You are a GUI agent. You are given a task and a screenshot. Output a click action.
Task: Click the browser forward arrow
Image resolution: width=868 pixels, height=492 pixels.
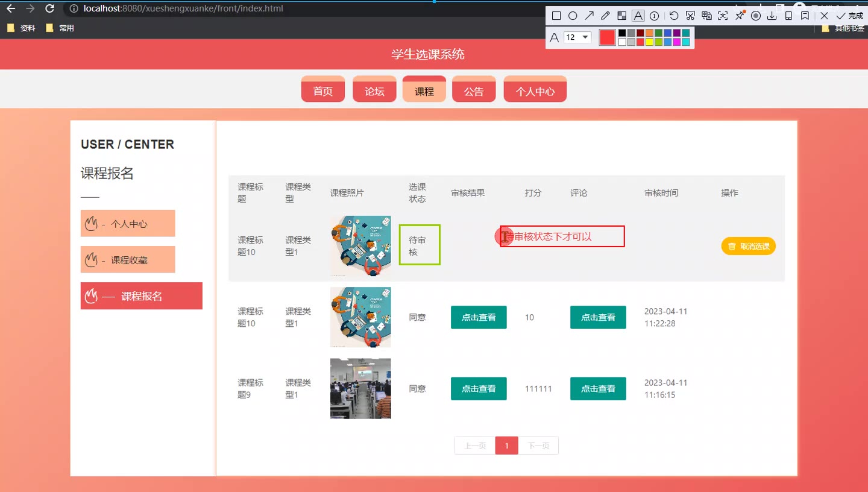click(30, 8)
